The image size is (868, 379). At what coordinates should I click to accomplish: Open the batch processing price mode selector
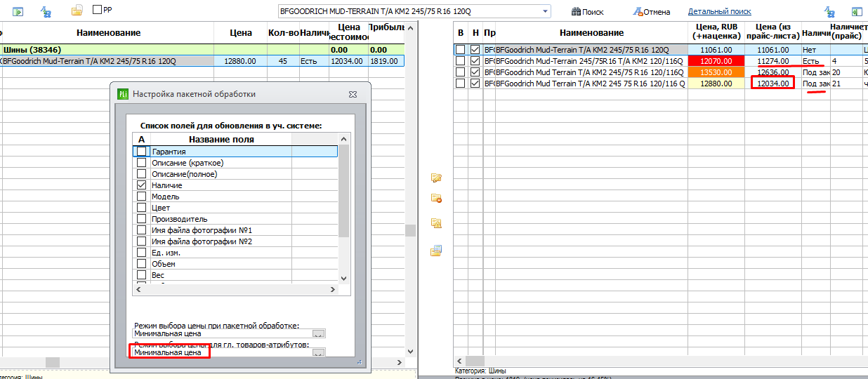coord(319,334)
